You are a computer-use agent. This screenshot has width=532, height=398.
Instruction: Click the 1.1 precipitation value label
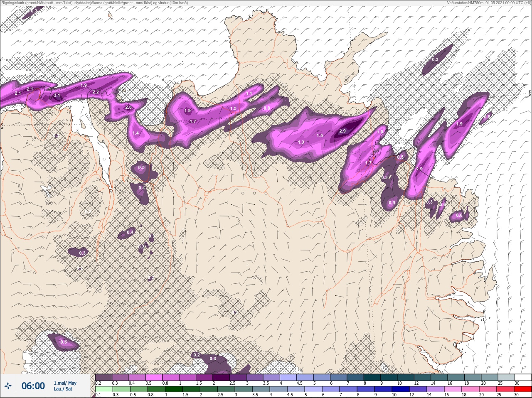249,93
